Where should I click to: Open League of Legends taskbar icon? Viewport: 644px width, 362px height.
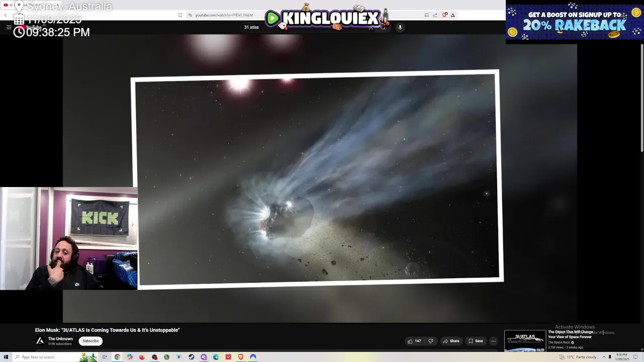(167, 357)
